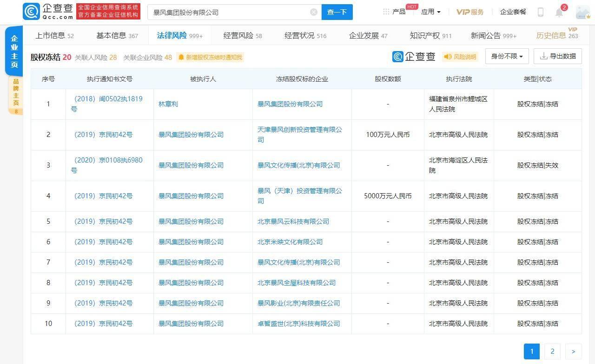Show 关联人风险 28 list

click(96, 57)
